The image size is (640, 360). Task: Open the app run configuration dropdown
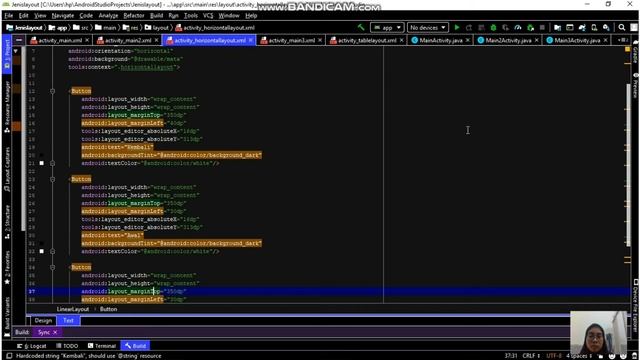(387, 27)
